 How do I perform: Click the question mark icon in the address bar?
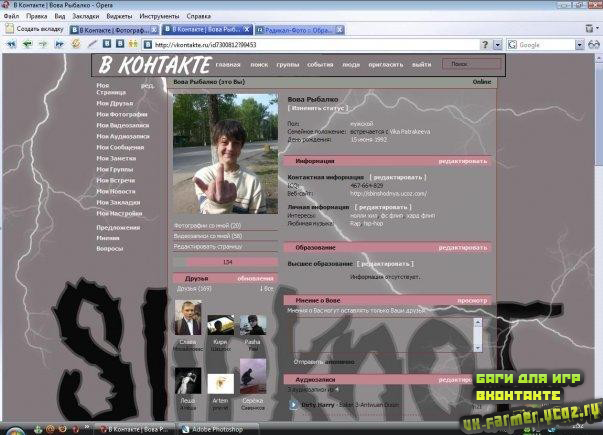tap(485, 45)
